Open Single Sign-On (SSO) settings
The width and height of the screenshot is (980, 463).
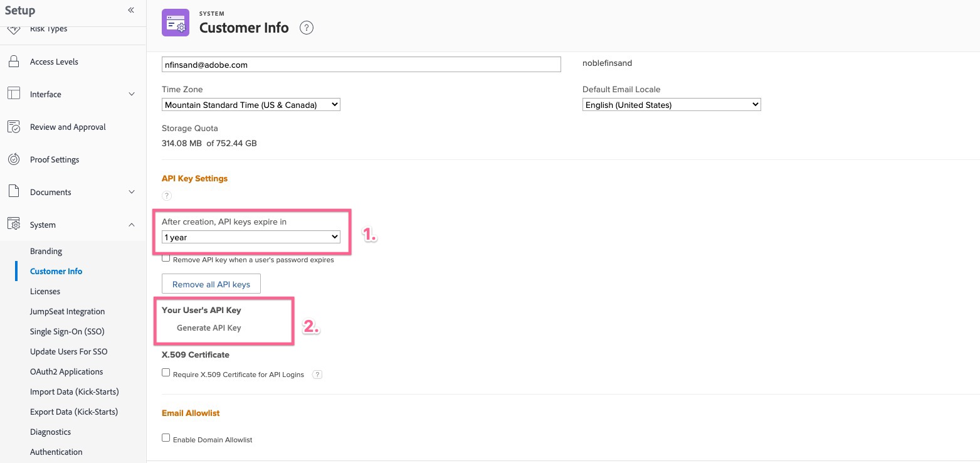click(x=67, y=331)
